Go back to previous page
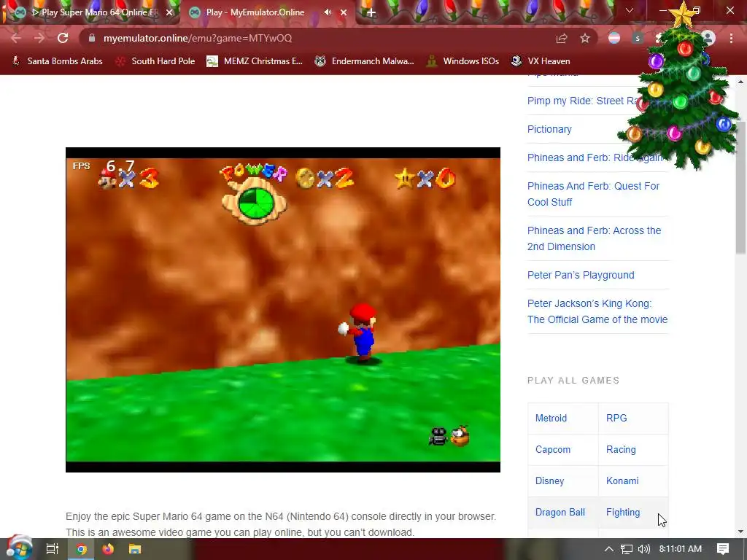Screen dimensions: 747x560 coord(16,38)
